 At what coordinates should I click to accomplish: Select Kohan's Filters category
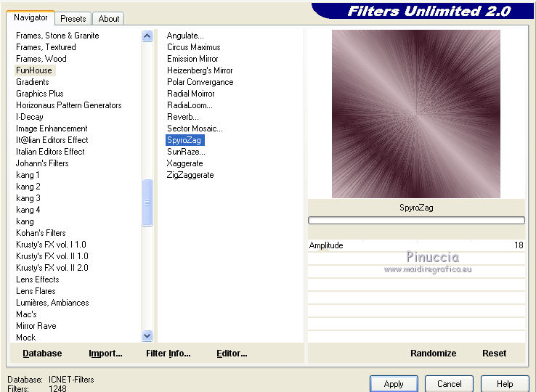click(41, 233)
